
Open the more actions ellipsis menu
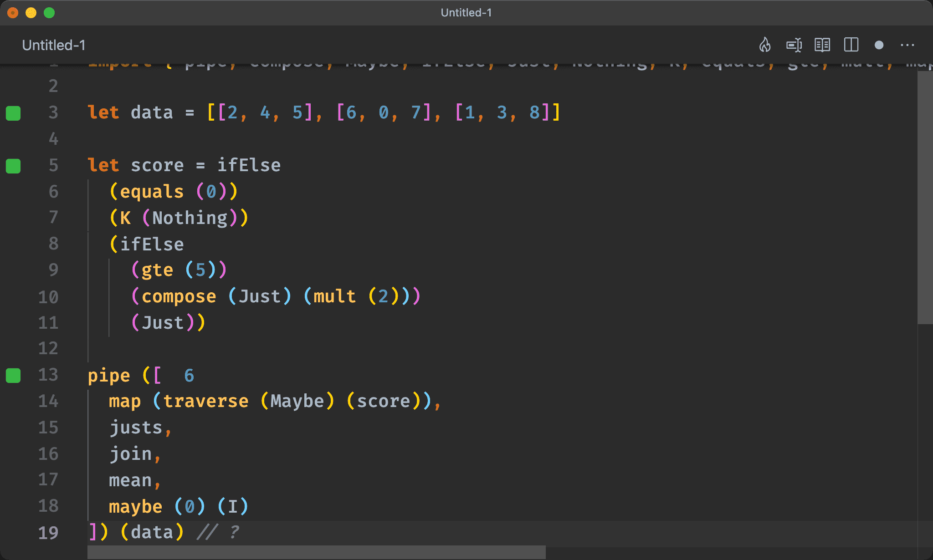(907, 45)
